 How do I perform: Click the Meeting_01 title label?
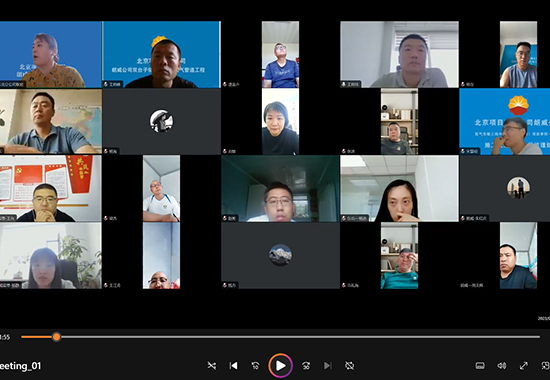pos(20,366)
